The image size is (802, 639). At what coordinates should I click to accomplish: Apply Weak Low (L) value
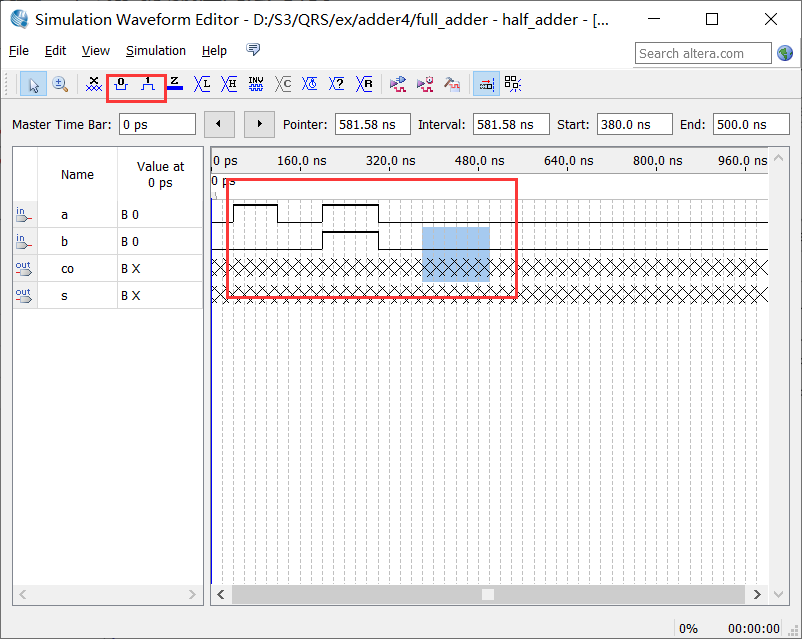point(202,84)
